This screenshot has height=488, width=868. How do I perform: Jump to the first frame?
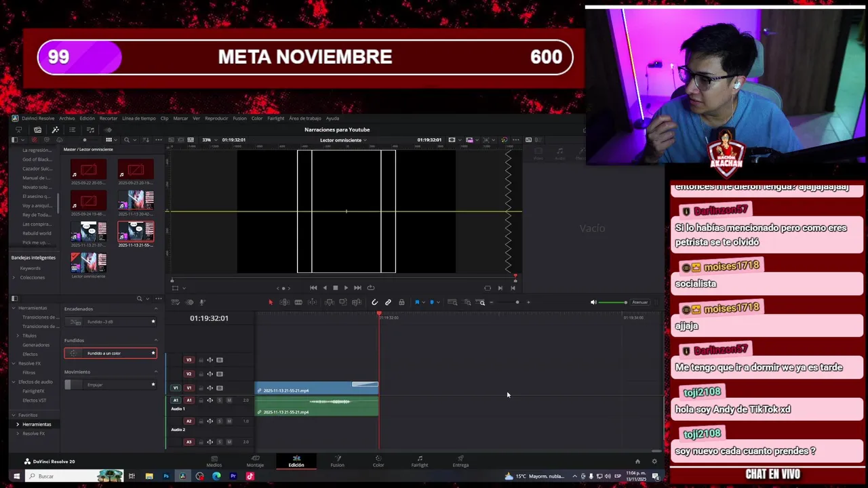coord(313,288)
